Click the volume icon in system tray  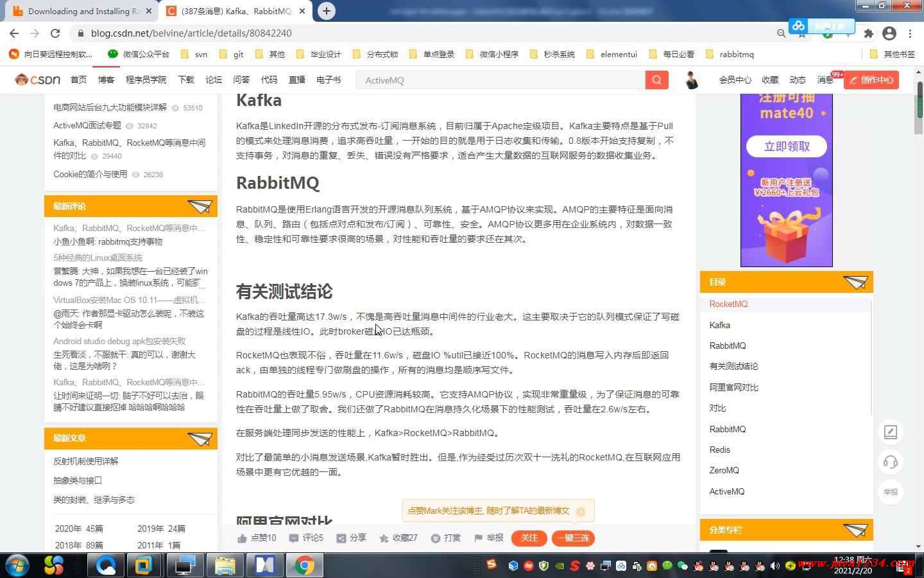tap(774, 566)
